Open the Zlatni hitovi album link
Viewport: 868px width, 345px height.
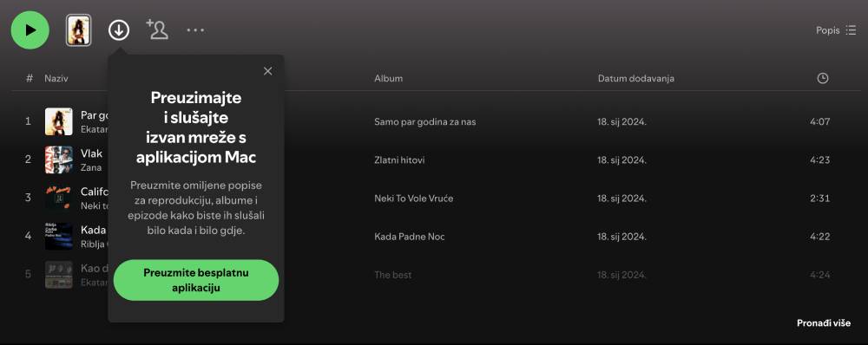[399, 160]
